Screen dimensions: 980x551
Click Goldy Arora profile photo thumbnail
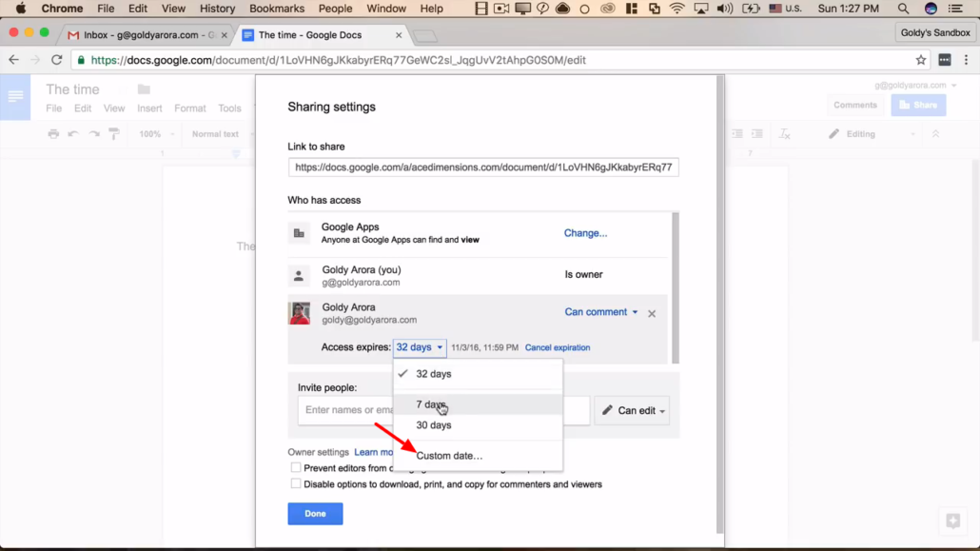(299, 313)
